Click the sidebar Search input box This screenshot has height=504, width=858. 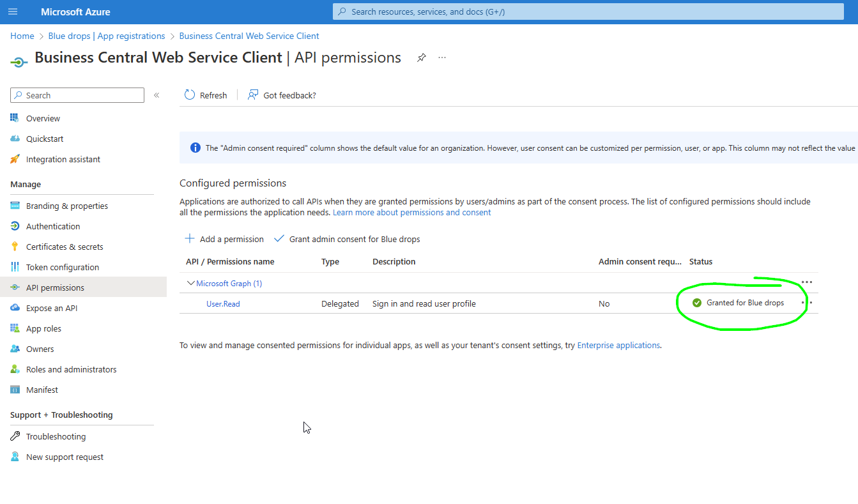coord(77,95)
